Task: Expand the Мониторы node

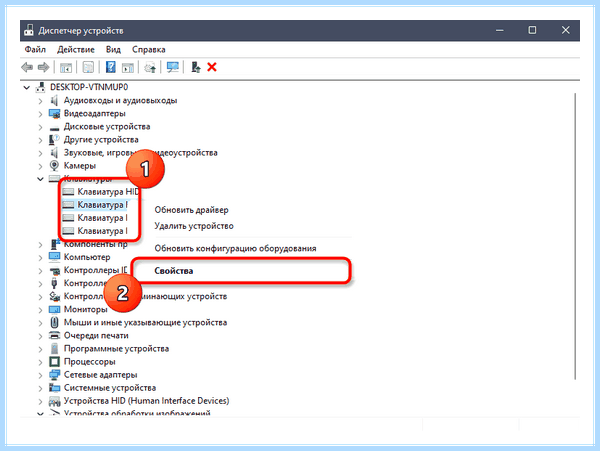Action: pos(40,309)
